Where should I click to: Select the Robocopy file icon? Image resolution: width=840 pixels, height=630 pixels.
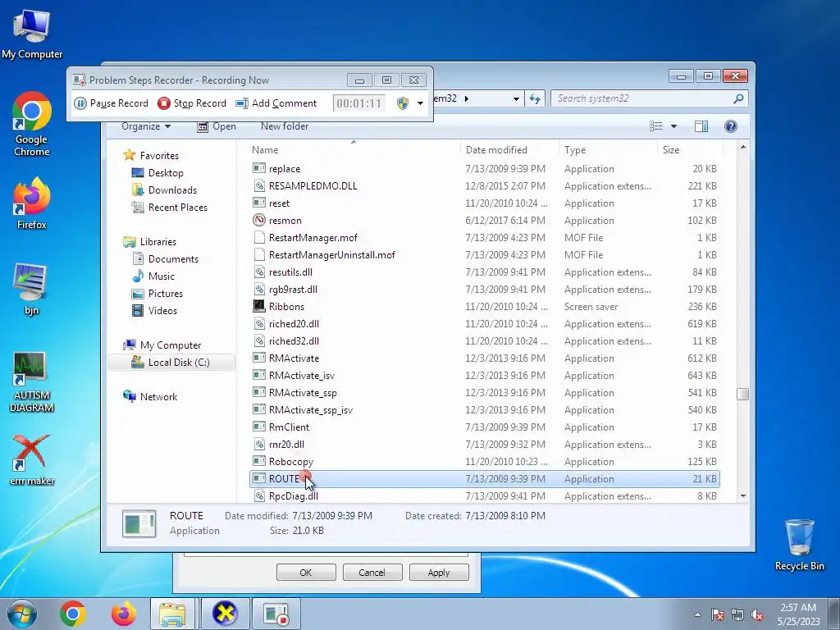[x=259, y=461]
